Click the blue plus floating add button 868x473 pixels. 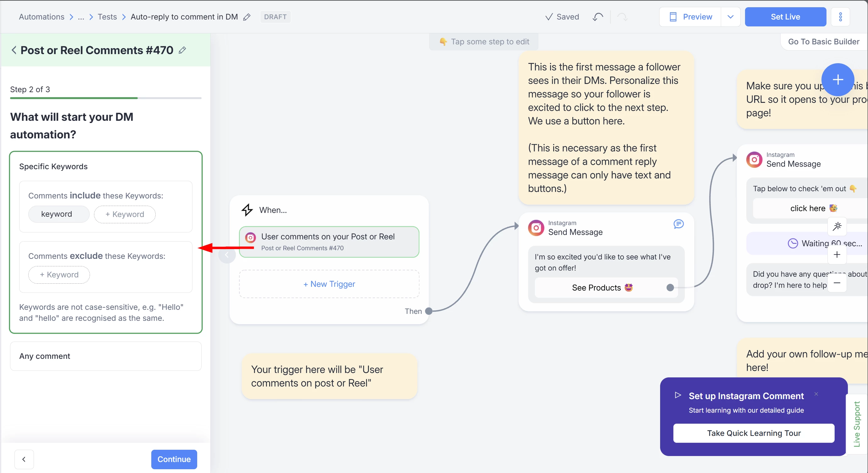(838, 80)
